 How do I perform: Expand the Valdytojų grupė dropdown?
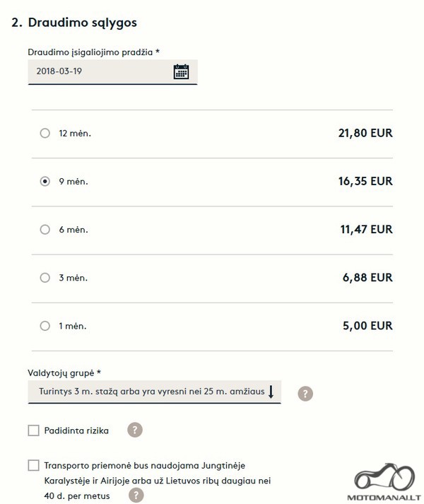[x=155, y=392]
